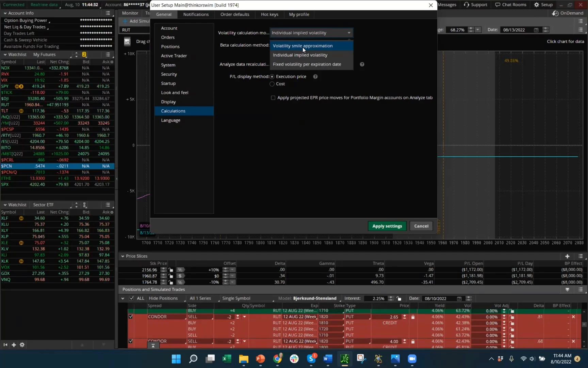Image resolution: width=588 pixels, height=368 pixels.
Task: Select Cost P/L display radio button
Action: click(272, 84)
